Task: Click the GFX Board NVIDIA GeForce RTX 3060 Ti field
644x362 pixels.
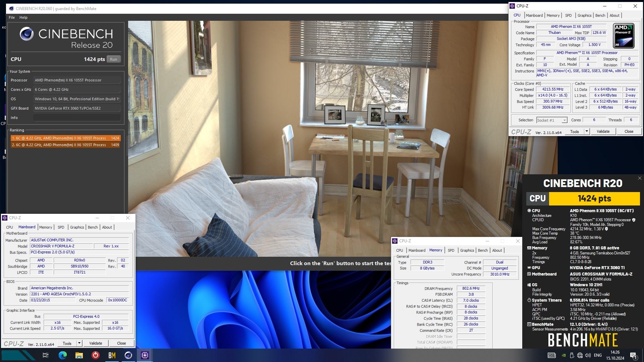Action: [77, 108]
